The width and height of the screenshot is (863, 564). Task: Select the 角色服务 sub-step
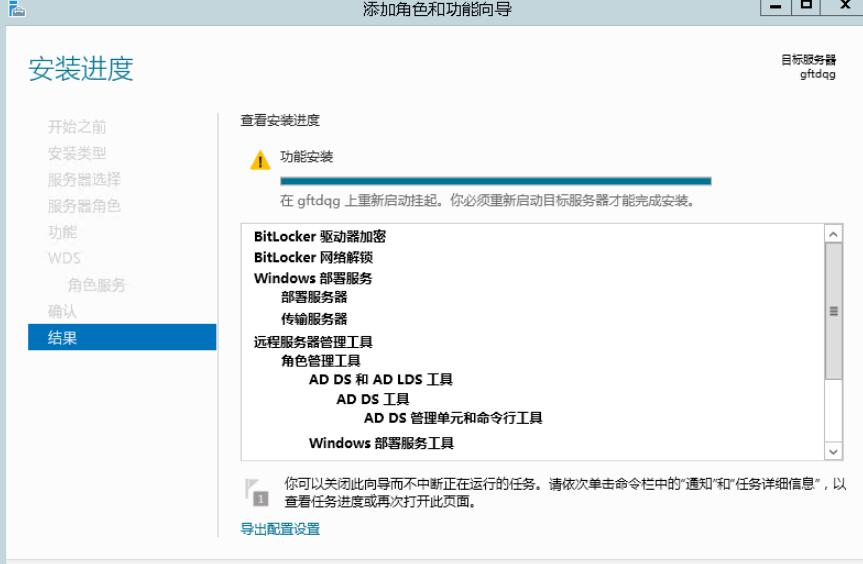click(x=97, y=285)
